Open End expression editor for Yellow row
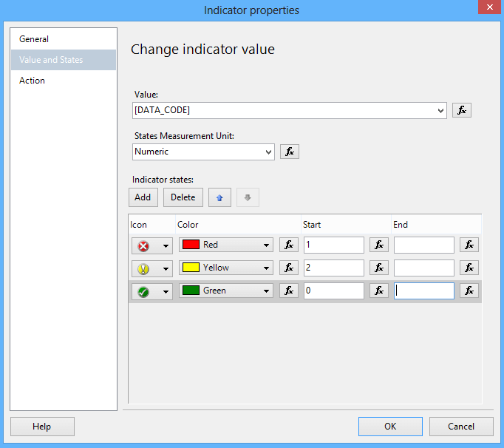Screen dimensions: 504x448 click(469, 268)
